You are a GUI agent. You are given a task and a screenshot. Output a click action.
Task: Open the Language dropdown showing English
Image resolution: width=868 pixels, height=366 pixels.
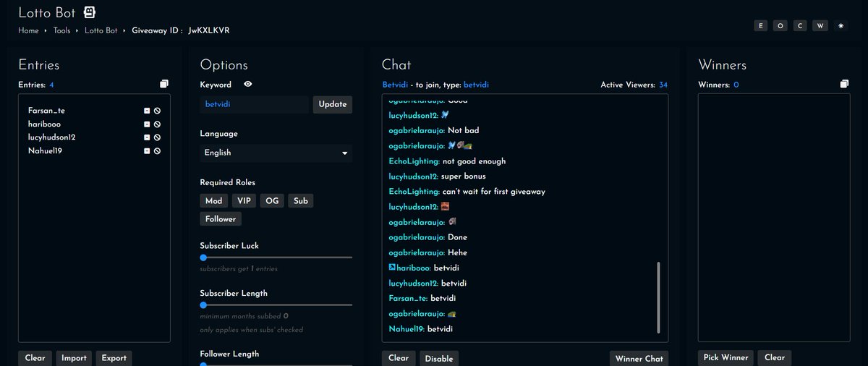[276, 153]
